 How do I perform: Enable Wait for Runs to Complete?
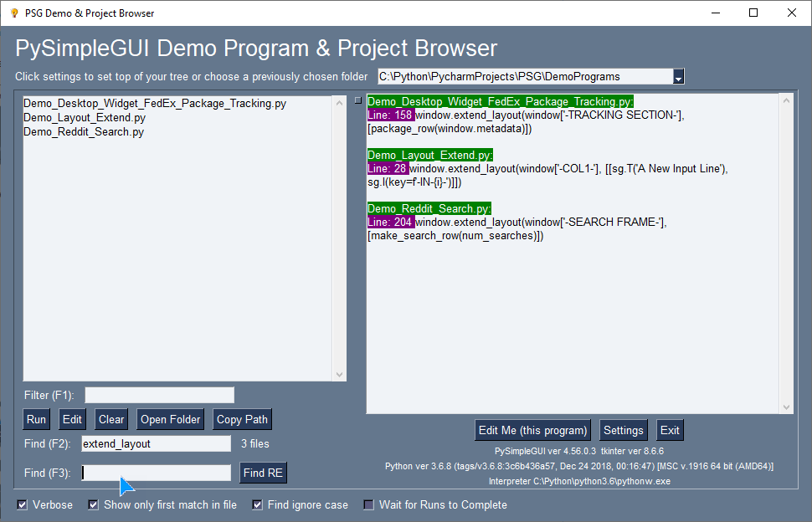[368, 504]
